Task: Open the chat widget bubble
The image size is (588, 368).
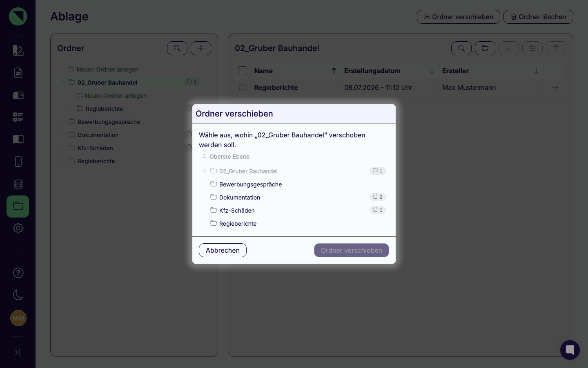Action: click(x=570, y=350)
